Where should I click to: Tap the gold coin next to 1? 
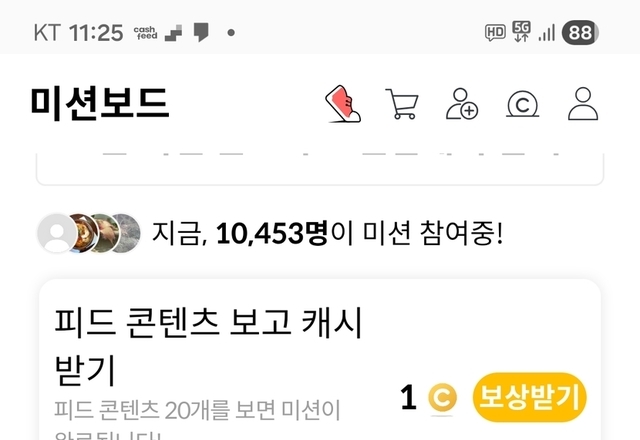[x=442, y=398]
